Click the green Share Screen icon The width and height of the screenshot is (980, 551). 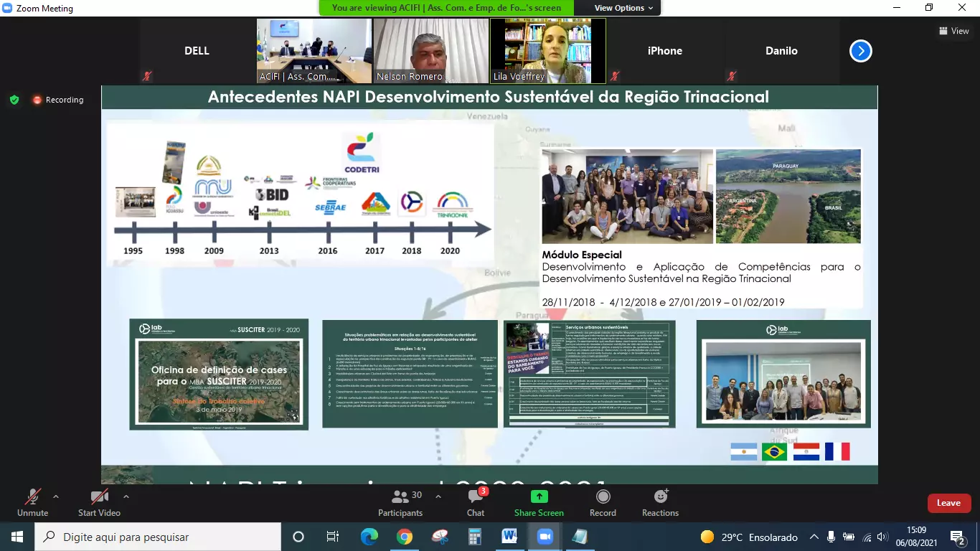(x=539, y=497)
